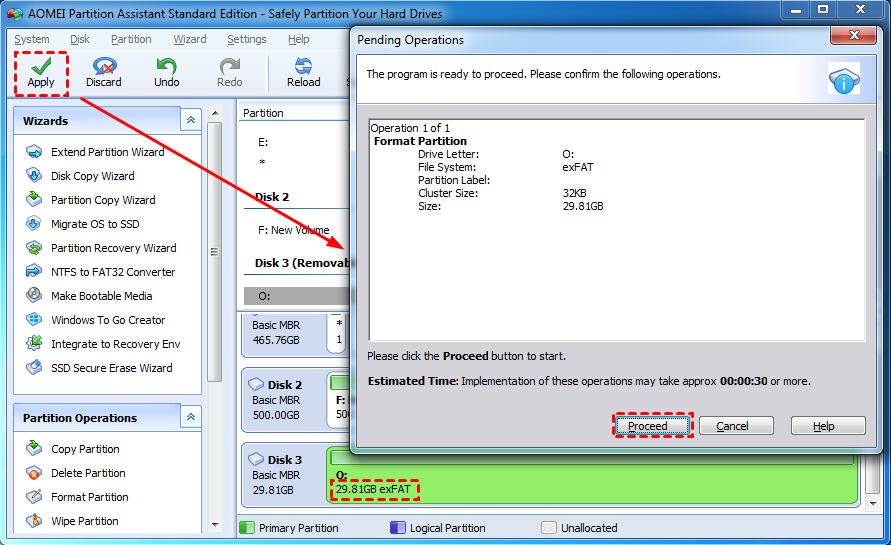Click the Basic MBR 465.76GB disk label

point(276,332)
